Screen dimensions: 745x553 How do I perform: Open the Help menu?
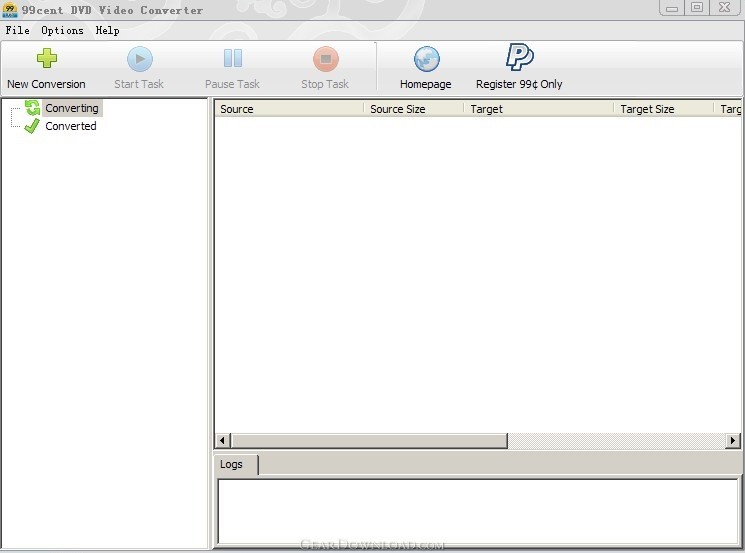pos(107,30)
